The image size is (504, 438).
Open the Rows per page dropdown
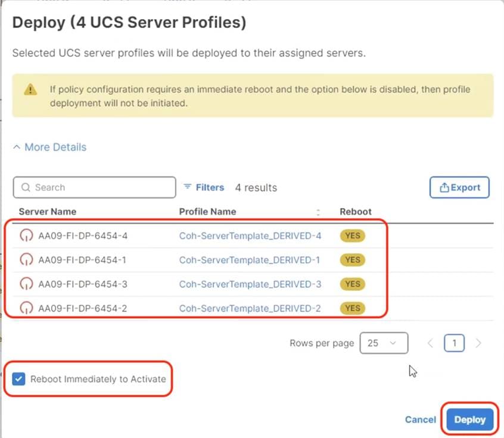point(384,343)
